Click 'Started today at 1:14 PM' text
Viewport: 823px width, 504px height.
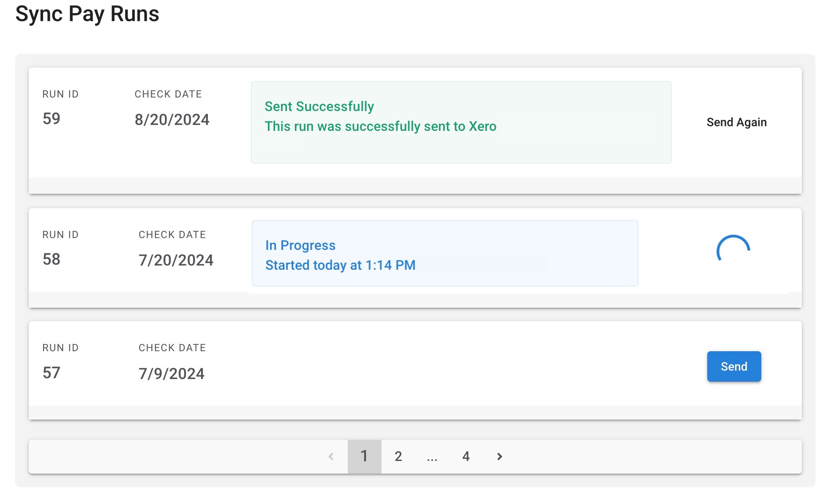click(340, 265)
